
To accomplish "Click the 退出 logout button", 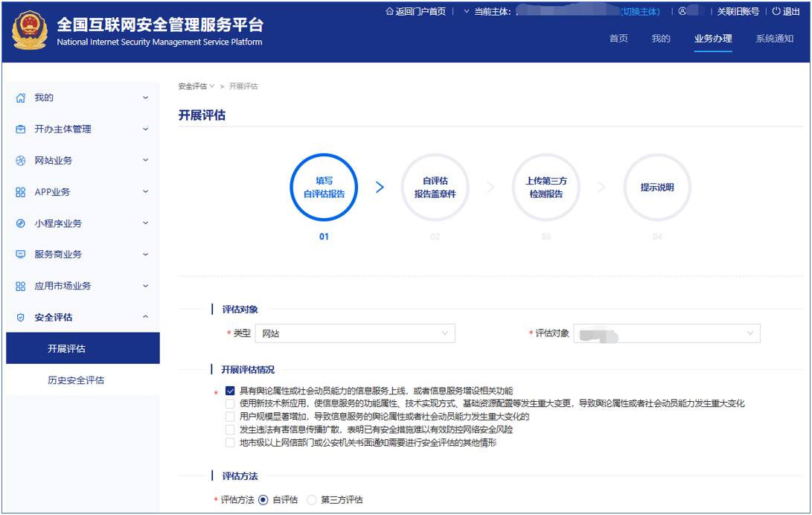I will click(786, 11).
